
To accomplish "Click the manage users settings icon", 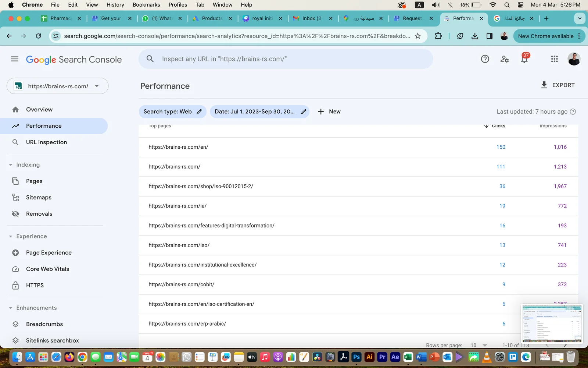I will (x=505, y=59).
